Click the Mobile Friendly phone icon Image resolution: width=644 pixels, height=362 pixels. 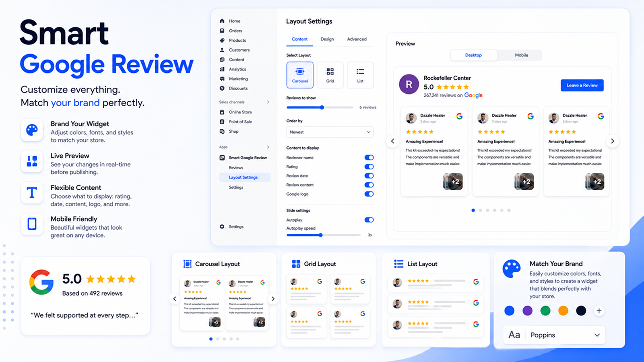coord(32,224)
